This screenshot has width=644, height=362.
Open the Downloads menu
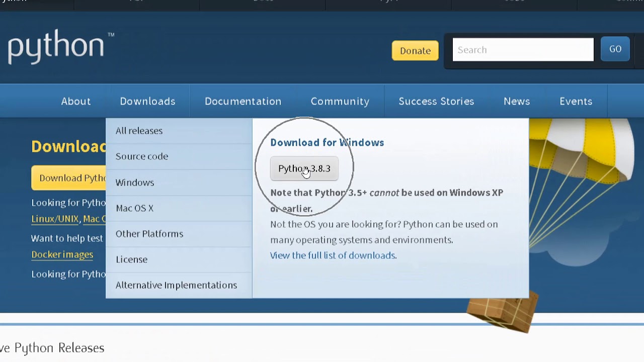tap(147, 101)
